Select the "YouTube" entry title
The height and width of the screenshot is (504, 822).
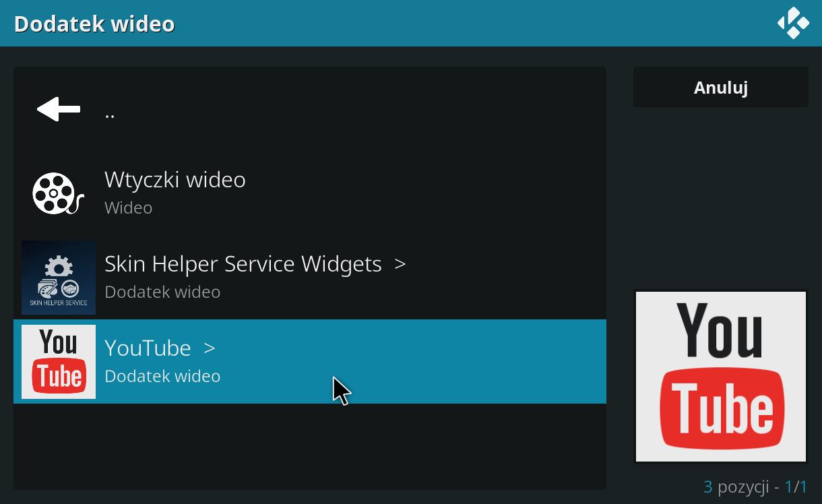coord(148,348)
